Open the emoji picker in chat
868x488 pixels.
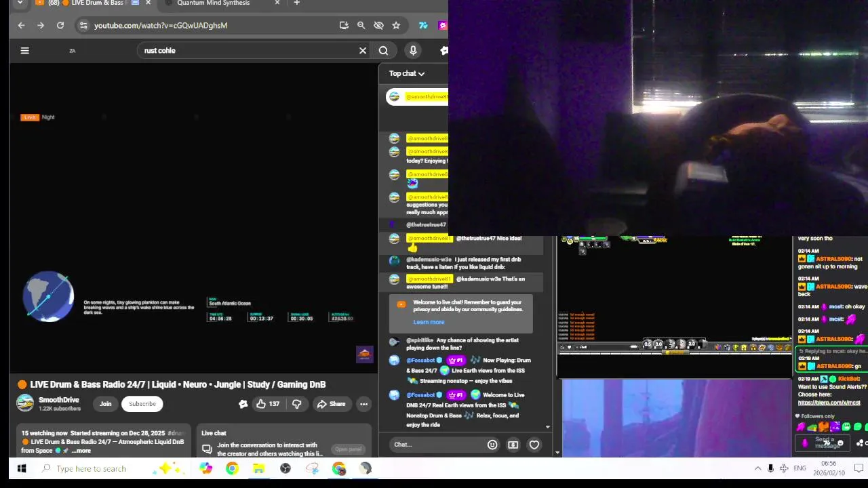coord(492,445)
